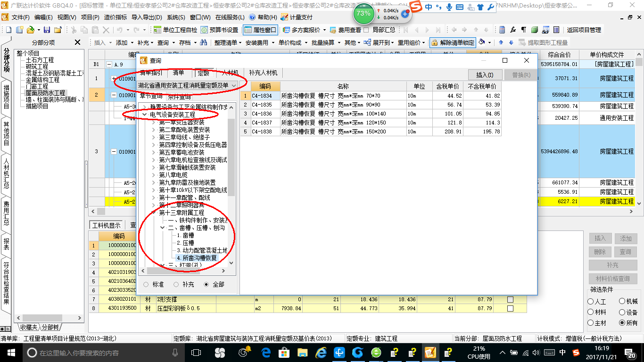
Task: Switch to the 人材机 tab in dialog
Action: click(230, 73)
